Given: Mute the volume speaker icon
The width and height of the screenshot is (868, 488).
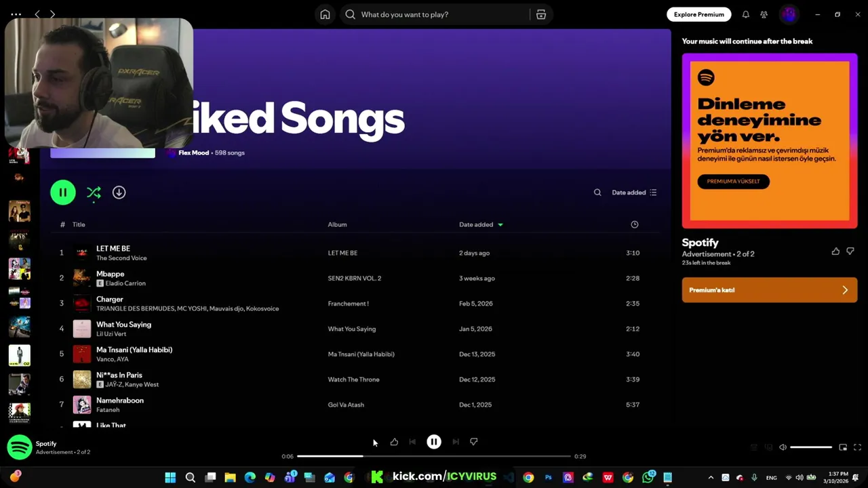Looking at the screenshot, I should tap(783, 447).
